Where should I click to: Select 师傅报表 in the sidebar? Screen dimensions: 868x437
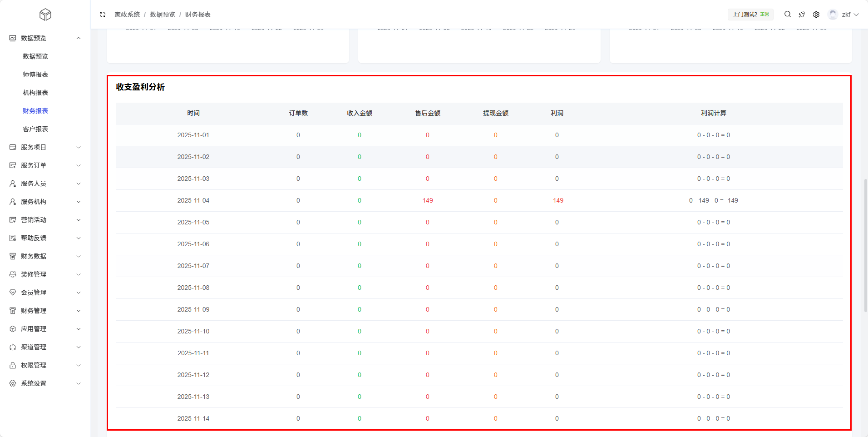pos(35,74)
